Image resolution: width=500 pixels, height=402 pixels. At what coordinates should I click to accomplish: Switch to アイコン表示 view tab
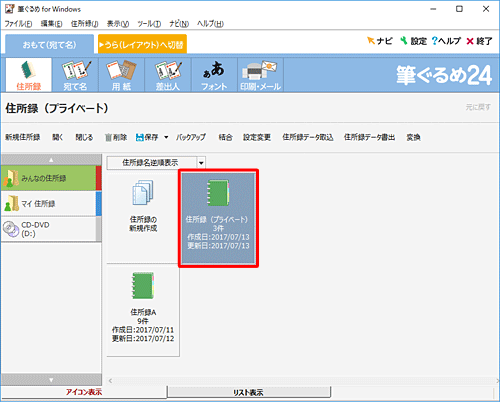pos(84,392)
